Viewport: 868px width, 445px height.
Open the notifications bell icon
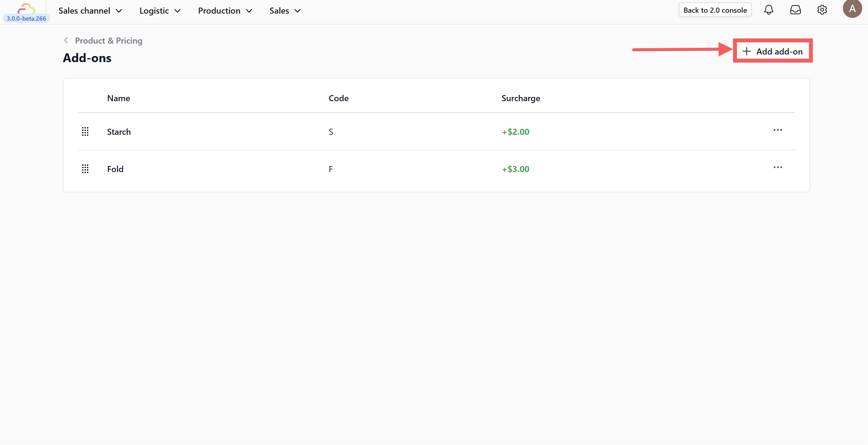769,10
